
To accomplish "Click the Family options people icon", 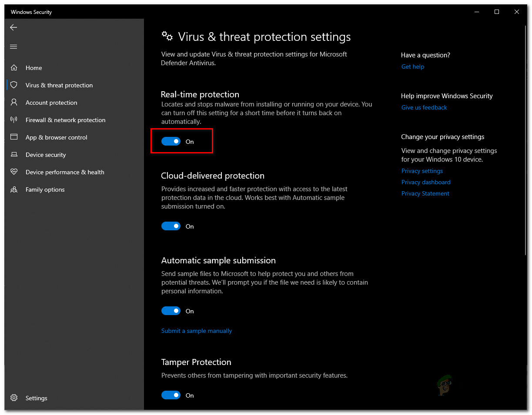I will tap(14, 189).
